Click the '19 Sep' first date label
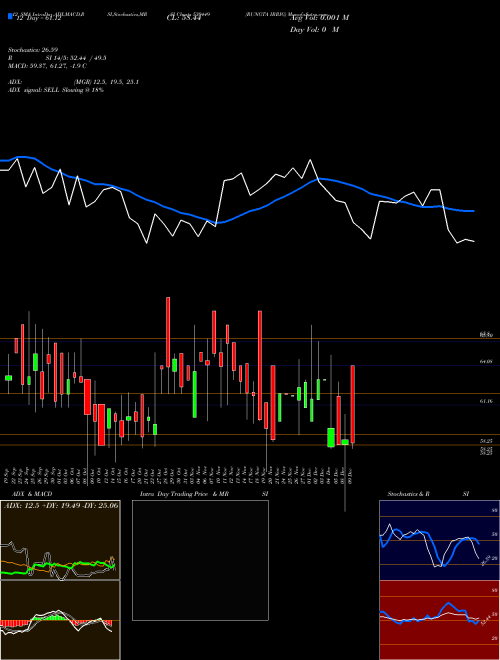The height and width of the screenshot is (660, 500). tap(8, 475)
